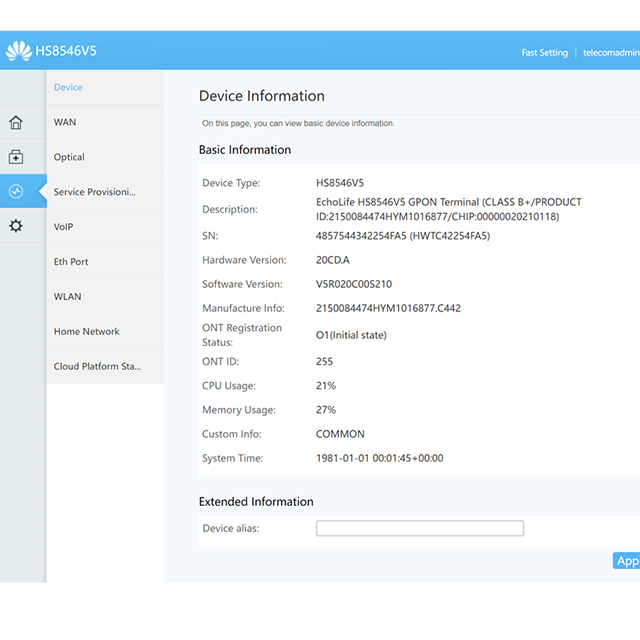Select the Device menu item
The image size is (640, 640).
pyautogui.click(x=68, y=88)
